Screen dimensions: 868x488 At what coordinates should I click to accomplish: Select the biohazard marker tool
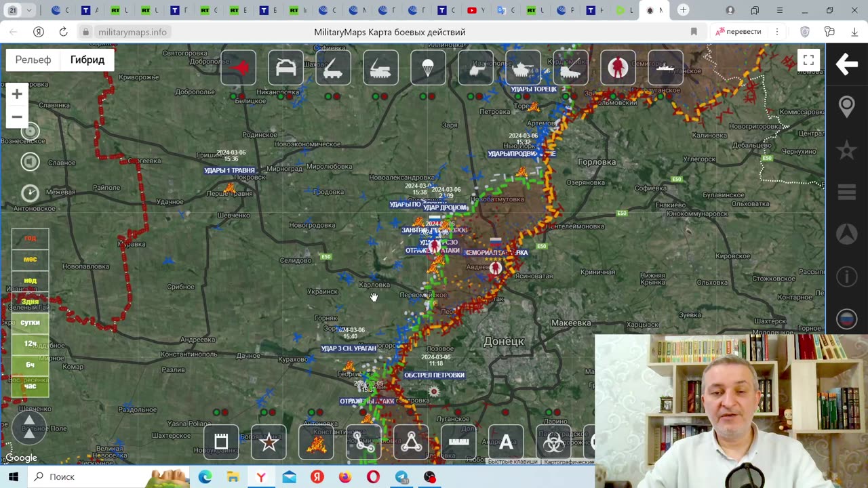click(x=553, y=443)
